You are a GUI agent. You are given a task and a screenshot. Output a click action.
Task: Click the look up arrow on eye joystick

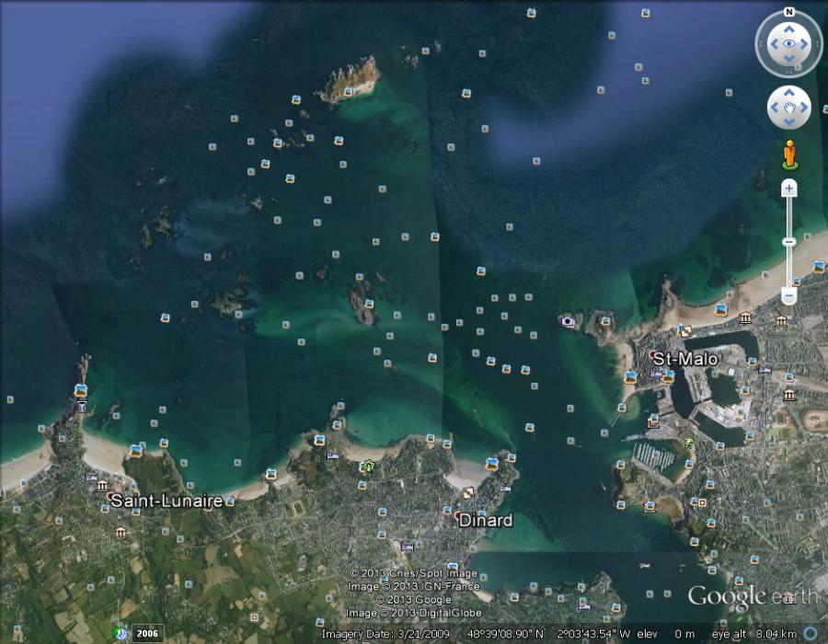[788, 29]
